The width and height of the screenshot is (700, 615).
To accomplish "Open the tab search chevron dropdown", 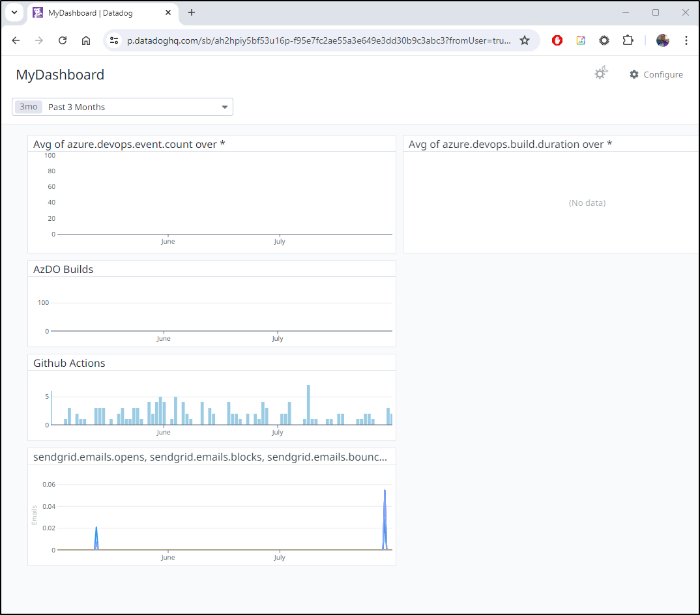I will click(x=14, y=12).
